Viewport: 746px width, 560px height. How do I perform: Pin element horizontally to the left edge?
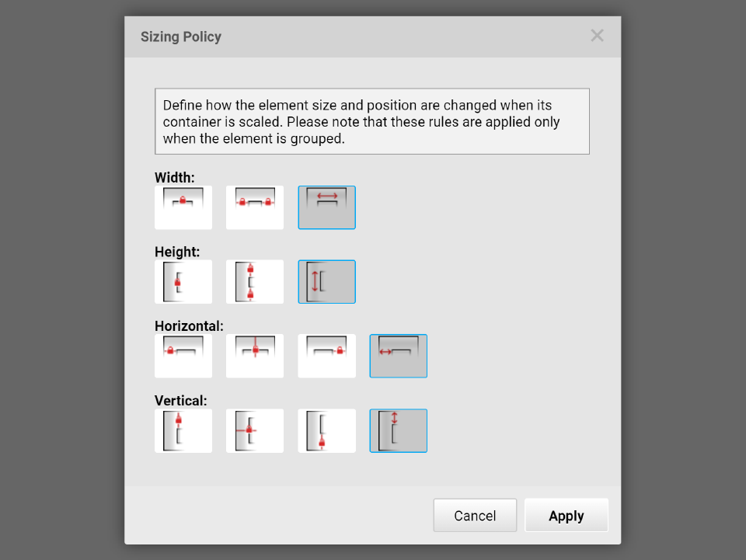tap(183, 356)
